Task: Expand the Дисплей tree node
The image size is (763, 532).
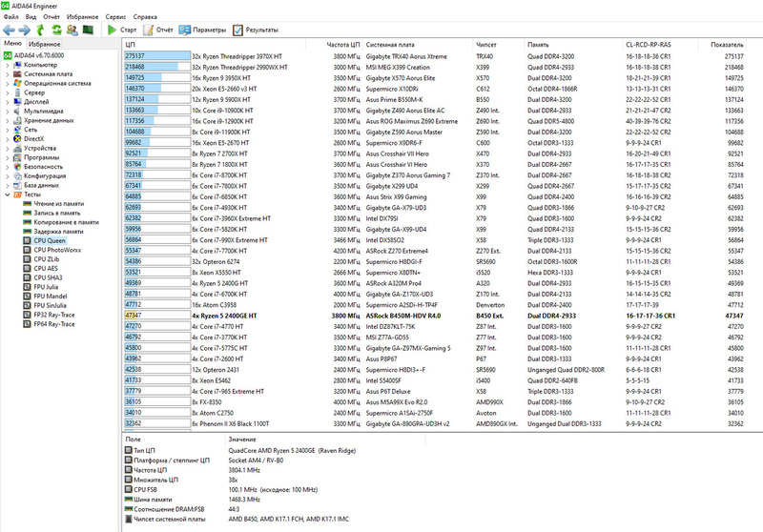Action: [8, 102]
